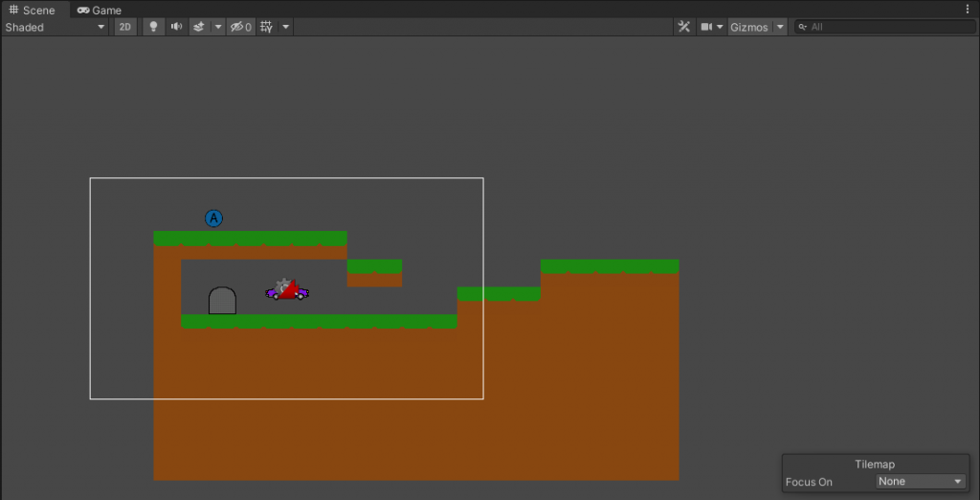Toggle hidden objects visibility eye icon
The width and height of the screenshot is (980, 500).
(240, 27)
